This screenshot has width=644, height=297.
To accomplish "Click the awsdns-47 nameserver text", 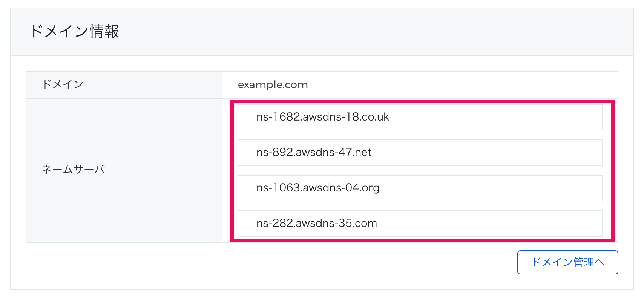I will point(314,152).
